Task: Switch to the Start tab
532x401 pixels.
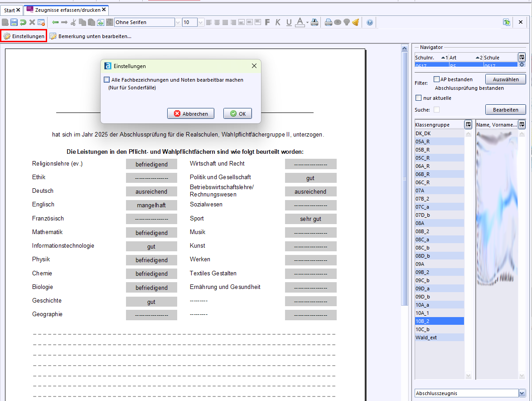Action: tap(10, 10)
